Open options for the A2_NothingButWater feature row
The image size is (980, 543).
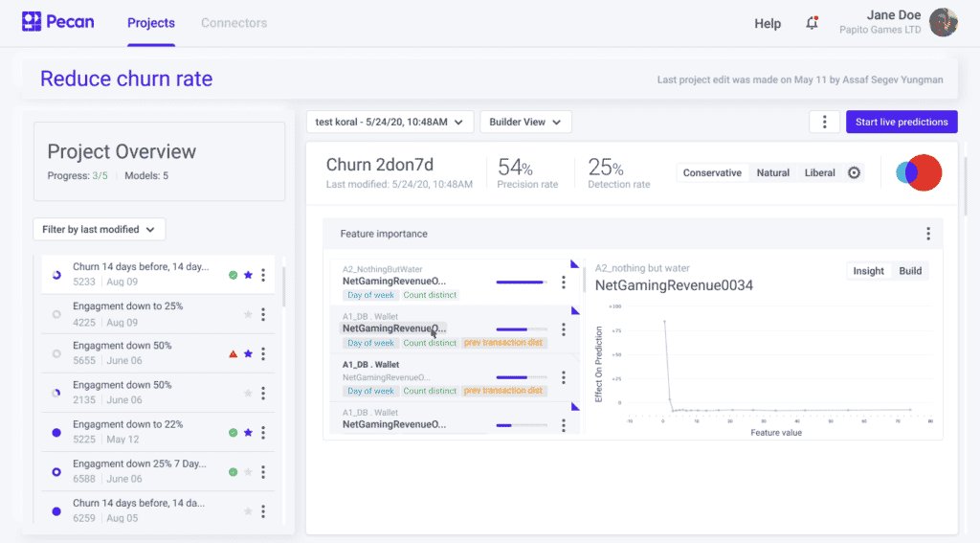tap(563, 283)
